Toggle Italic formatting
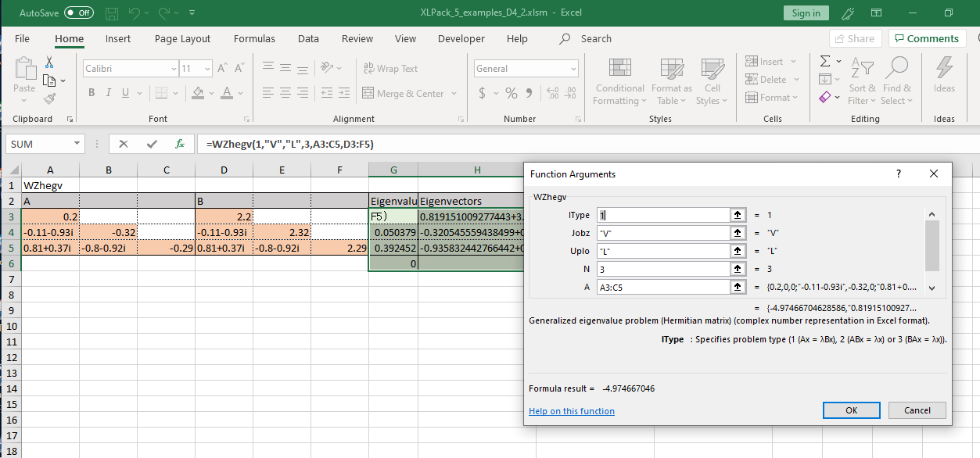 (108, 93)
